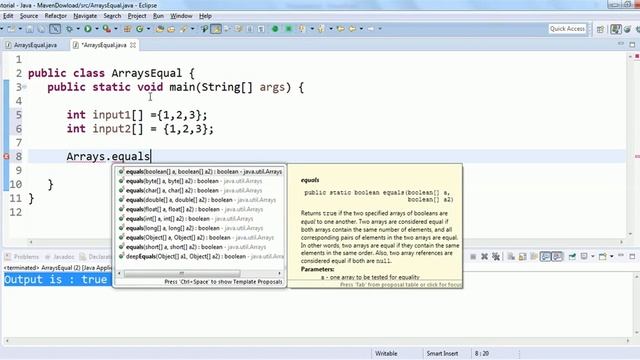Toggle the Skip All Breakpoints toolbar button
This screenshot has width=640, height=360.
(55, 29)
